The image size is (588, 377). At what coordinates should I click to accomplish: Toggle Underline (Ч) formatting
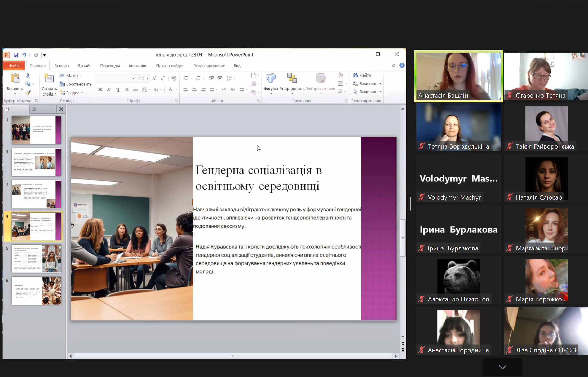point(118,90)
